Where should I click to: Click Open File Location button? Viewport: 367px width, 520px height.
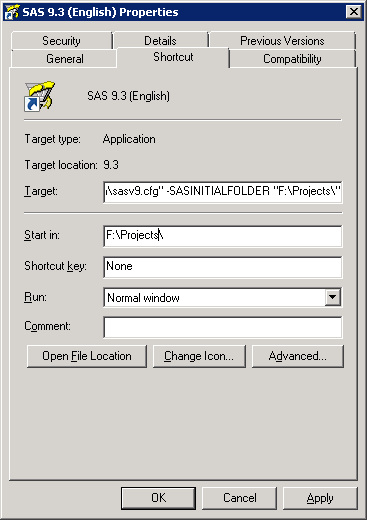[87, 356]
